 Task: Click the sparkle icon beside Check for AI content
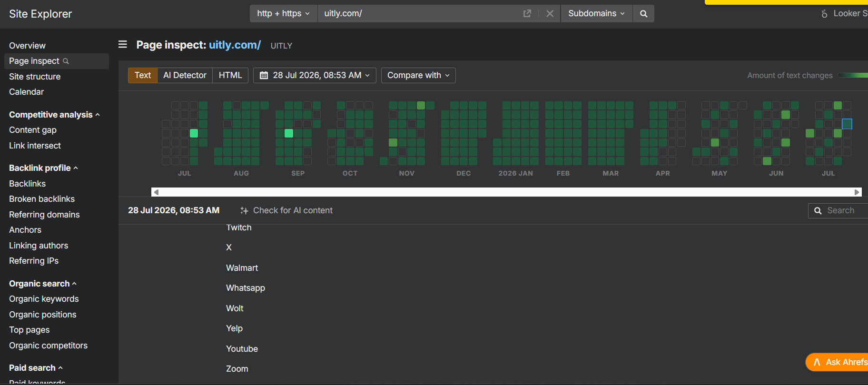[x=244, y=210]
